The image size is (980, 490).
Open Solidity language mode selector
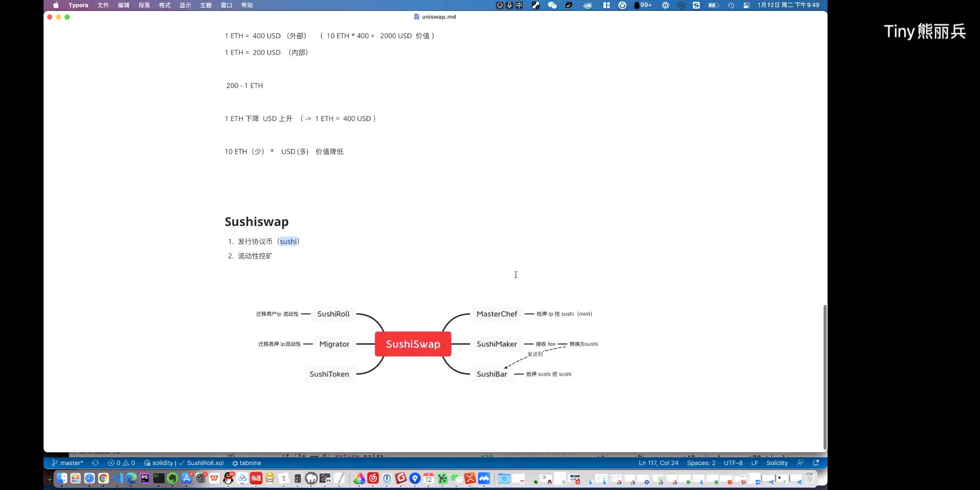777,463
